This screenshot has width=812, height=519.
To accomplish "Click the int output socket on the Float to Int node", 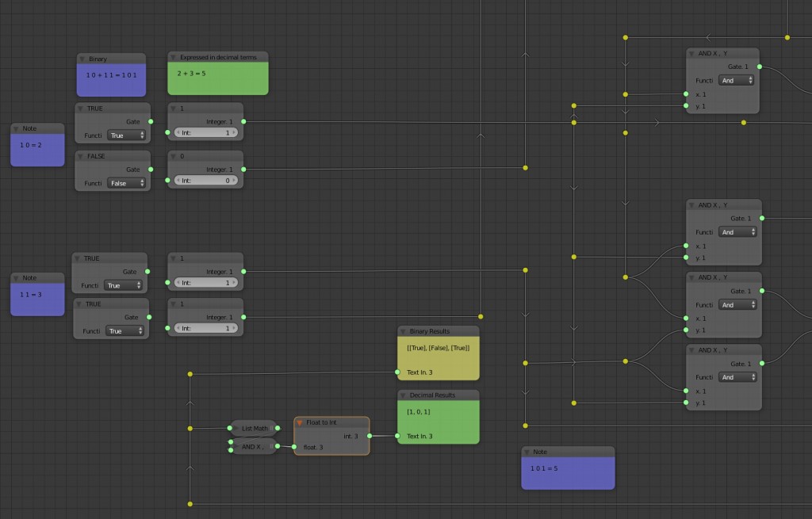I will tap(370, 436).
